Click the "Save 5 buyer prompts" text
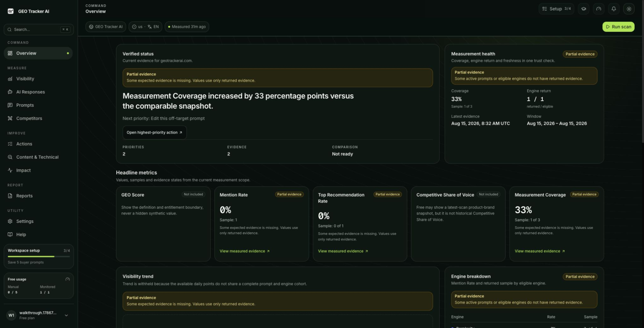The width and height of the screenshot is (644, 328). (26, 262)
